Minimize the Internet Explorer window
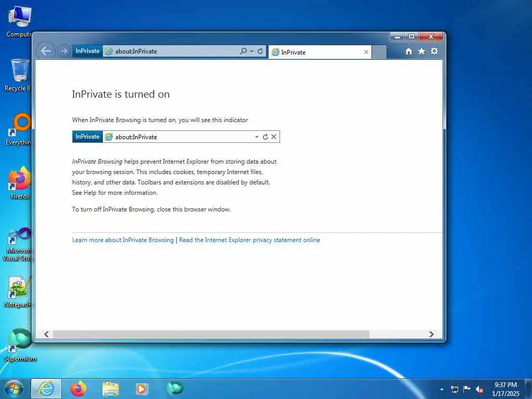532x399 pixels. [396, 36]
